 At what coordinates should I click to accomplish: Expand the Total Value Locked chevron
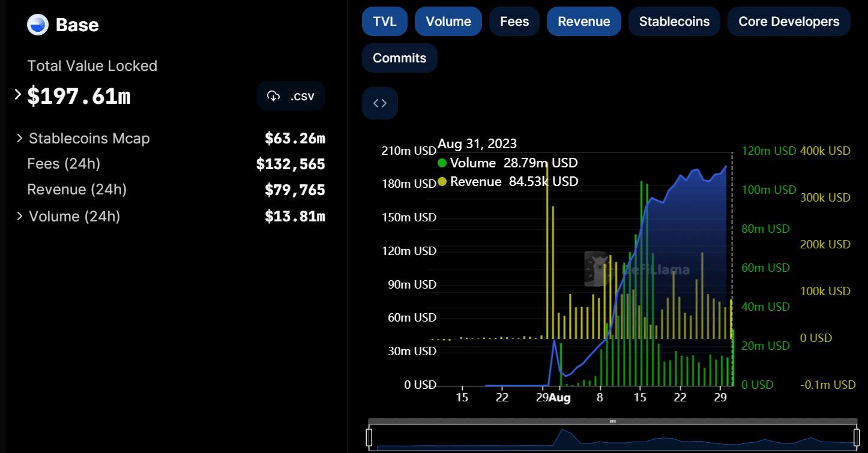coord(18,95)
